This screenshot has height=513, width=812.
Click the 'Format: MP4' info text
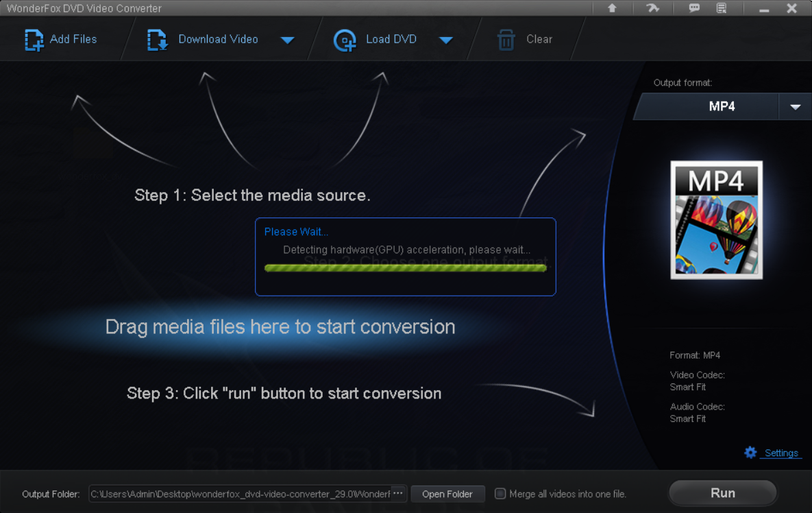coord(695,355)
